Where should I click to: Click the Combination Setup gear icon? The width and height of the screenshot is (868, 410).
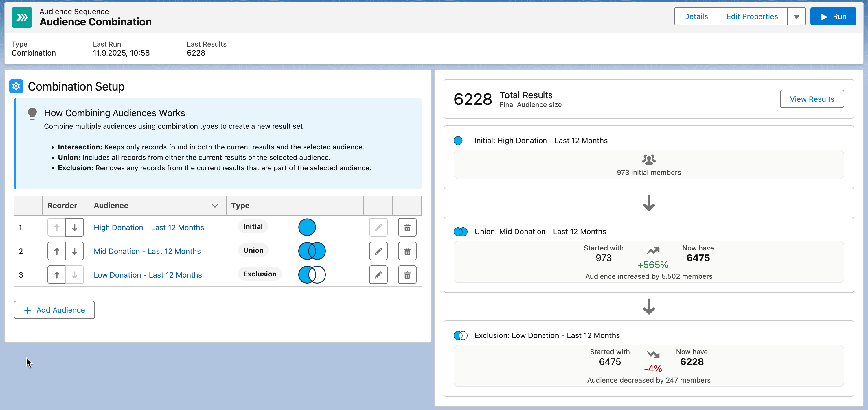coord(16,86)
